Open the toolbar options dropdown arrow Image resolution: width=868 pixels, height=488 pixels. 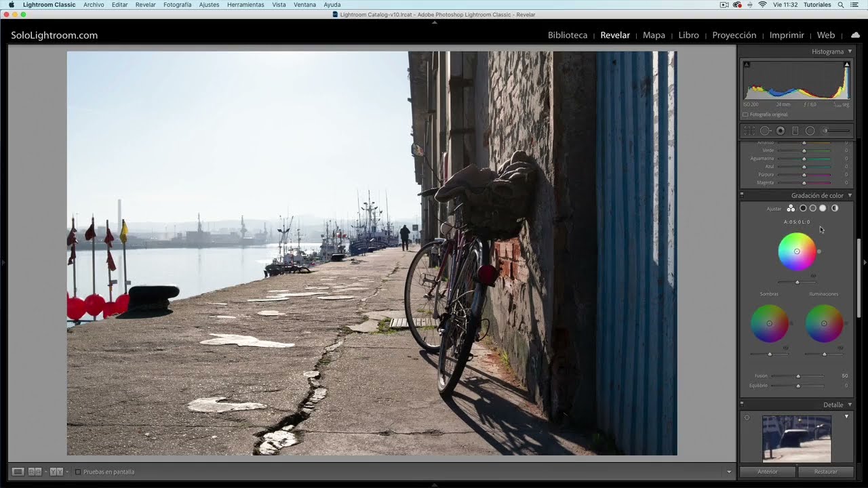tap(729, 472)
